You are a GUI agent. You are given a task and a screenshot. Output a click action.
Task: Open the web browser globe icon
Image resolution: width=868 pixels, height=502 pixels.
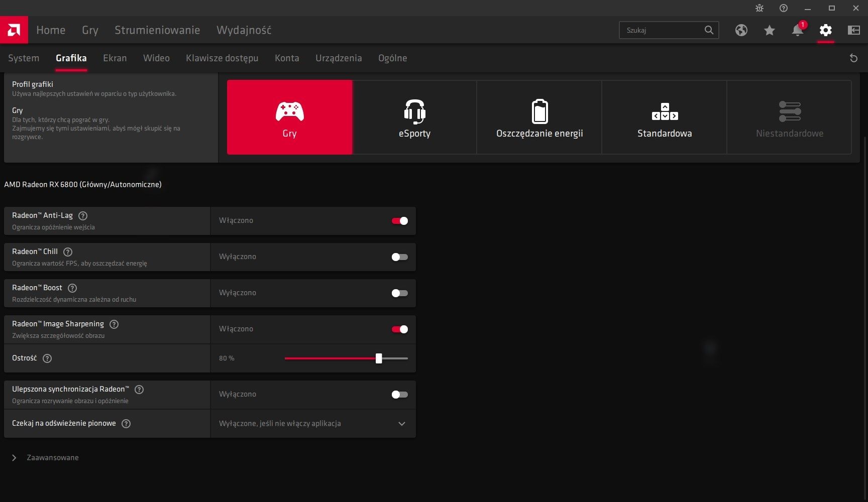tap(741, 30)
